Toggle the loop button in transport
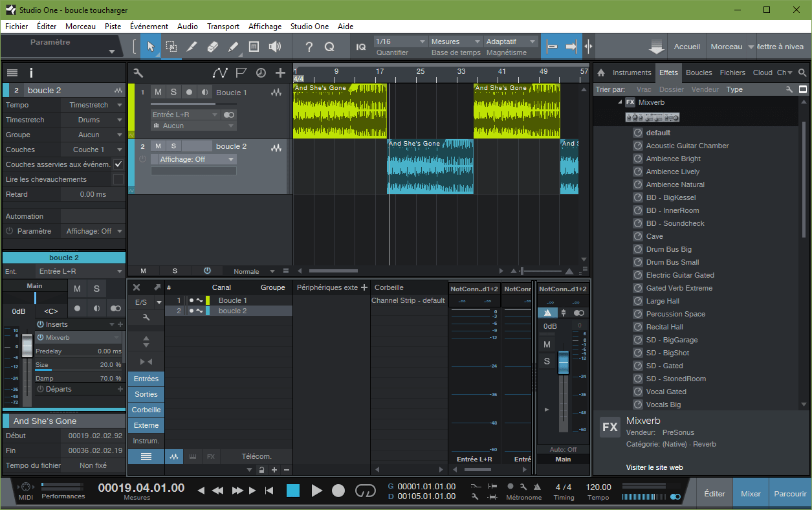Viewport: 812px width, 510px height. (x=366, y=491)
